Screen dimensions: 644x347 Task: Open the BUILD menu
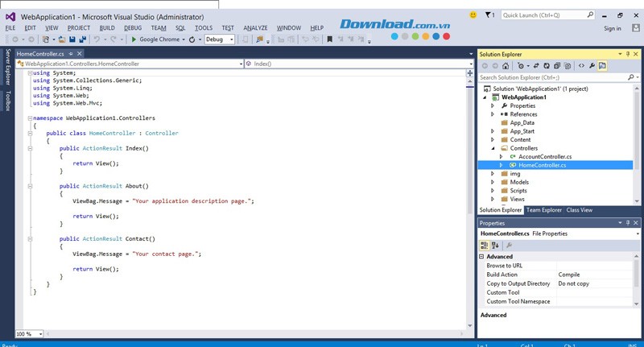pyautogui.click(x=107, y=28)
